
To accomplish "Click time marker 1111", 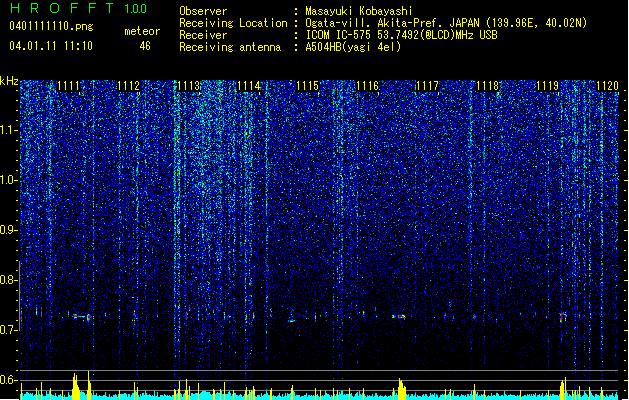I will 69,86.
